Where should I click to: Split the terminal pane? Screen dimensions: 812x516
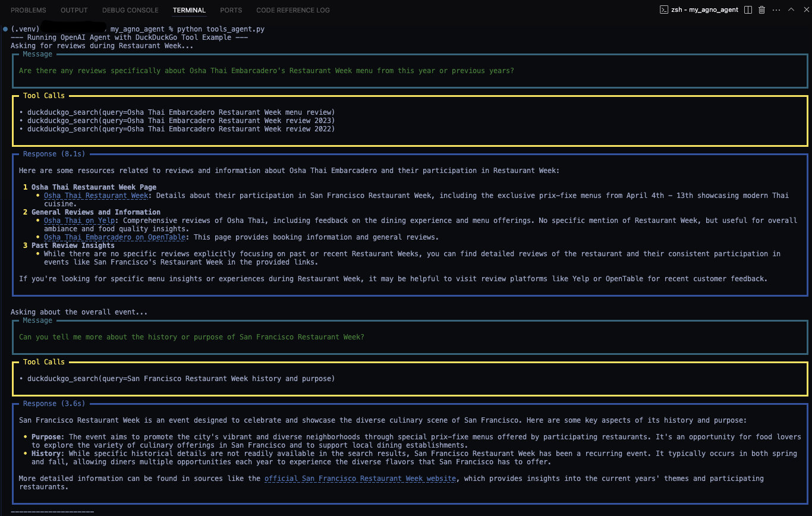[748, 10]
